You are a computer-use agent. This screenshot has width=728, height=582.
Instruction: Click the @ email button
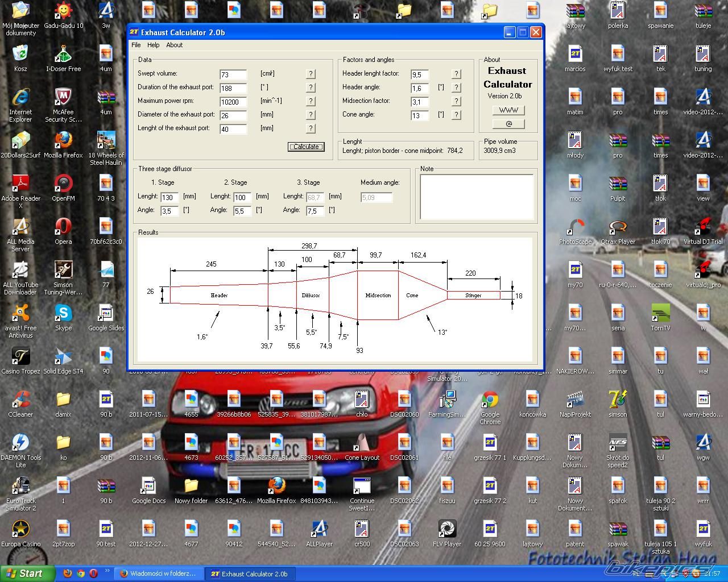tap(508, 124)
